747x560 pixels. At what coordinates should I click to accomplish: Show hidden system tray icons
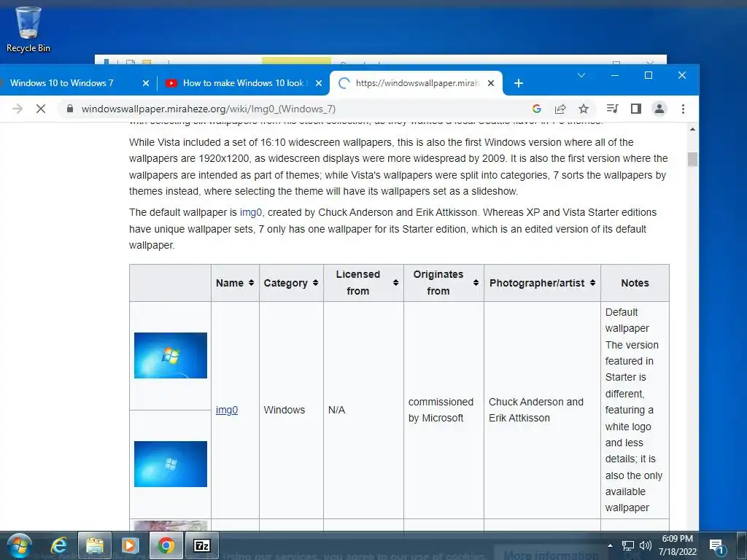(x=611, y=545)
